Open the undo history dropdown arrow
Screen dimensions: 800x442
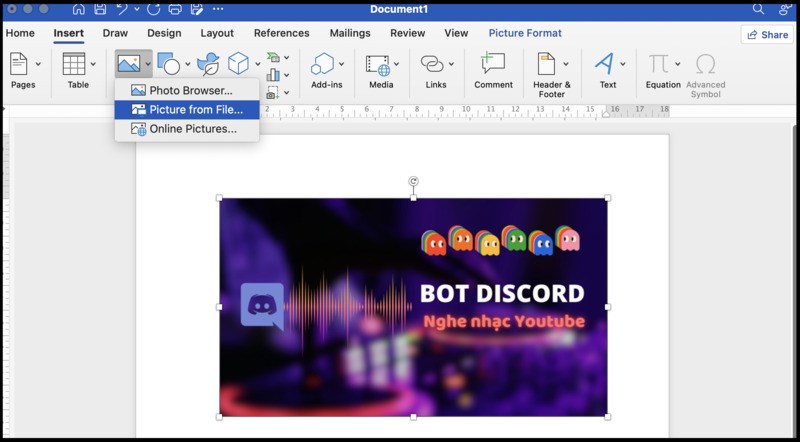point(137,9)
